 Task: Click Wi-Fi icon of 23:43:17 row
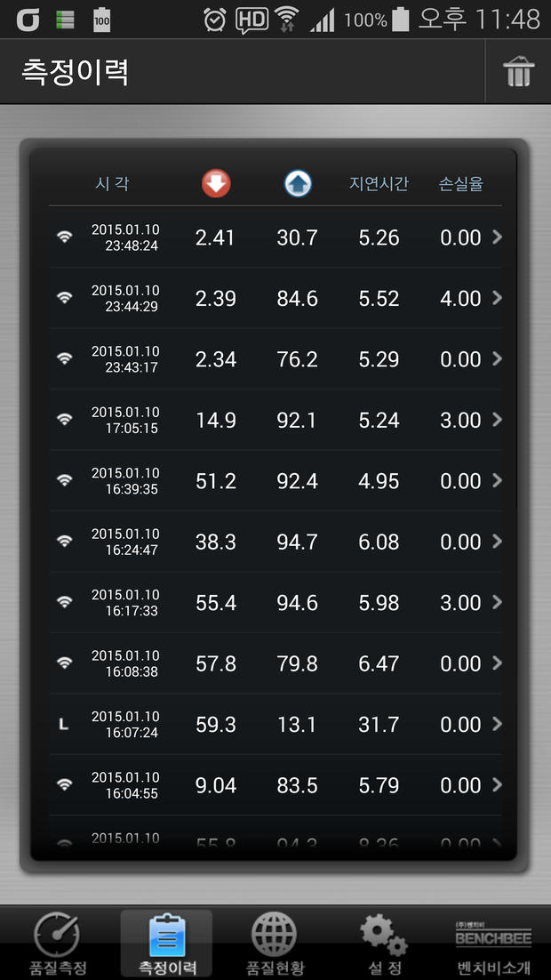[x=64, y=358]
